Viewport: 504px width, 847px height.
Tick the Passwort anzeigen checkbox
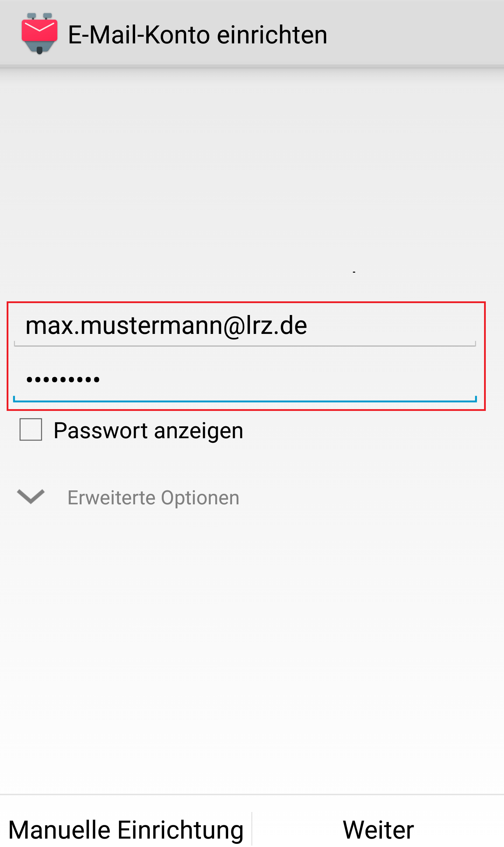click(x=31, y=429)
